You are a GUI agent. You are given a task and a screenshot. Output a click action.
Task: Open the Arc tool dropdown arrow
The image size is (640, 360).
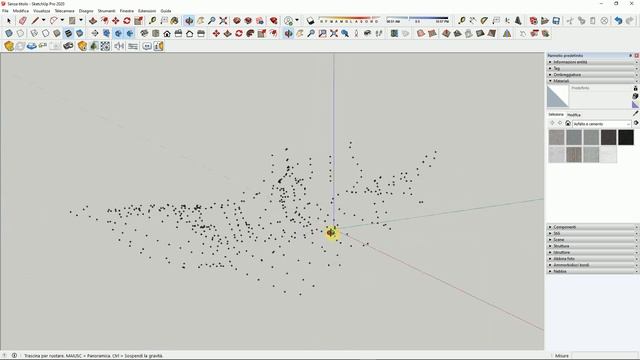(x=62, y=20)
